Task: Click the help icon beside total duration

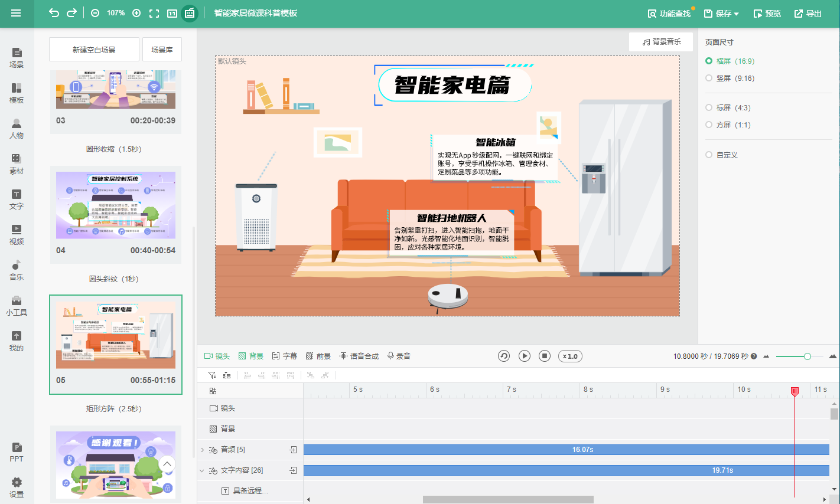Action: [754, 356]
